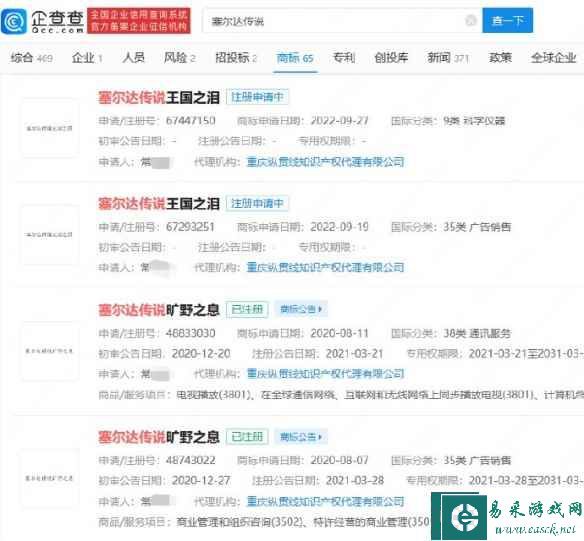Select the 招投标 2 tab
Image resolution: width=584 pixels, height=541 pixels.
point(236,58)
